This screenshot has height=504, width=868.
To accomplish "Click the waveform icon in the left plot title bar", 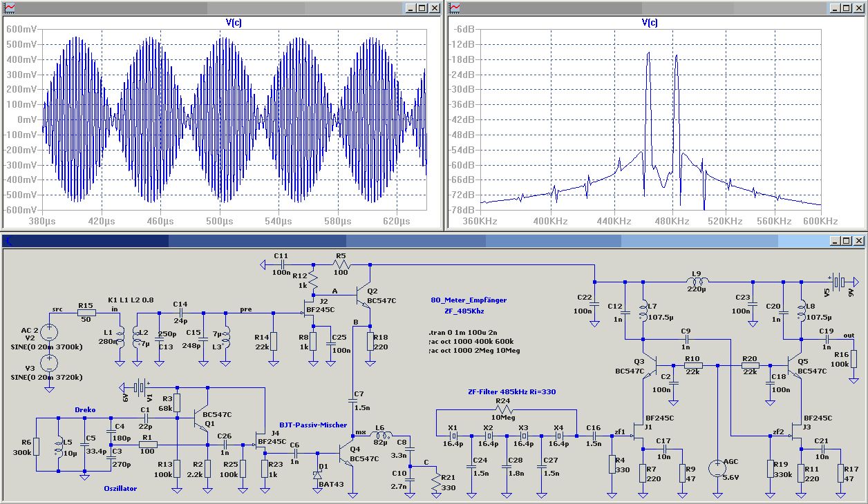I will point(10,8).
